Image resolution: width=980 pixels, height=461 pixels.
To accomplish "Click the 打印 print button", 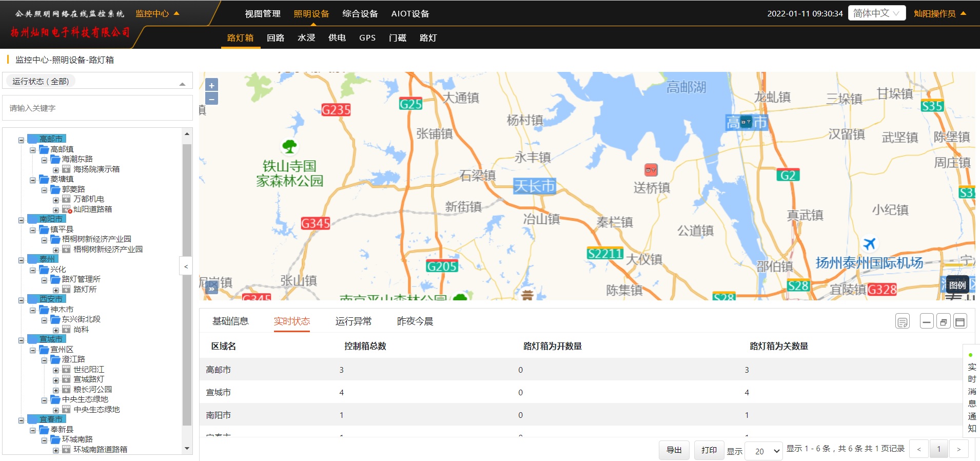I will (709, 450).
